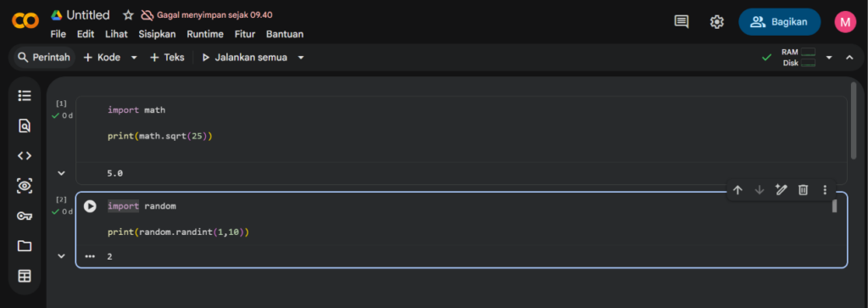Open the data table sidebar icon
Image resolution: width=868 pixels, height=308 pixels.
click(25, 276)
